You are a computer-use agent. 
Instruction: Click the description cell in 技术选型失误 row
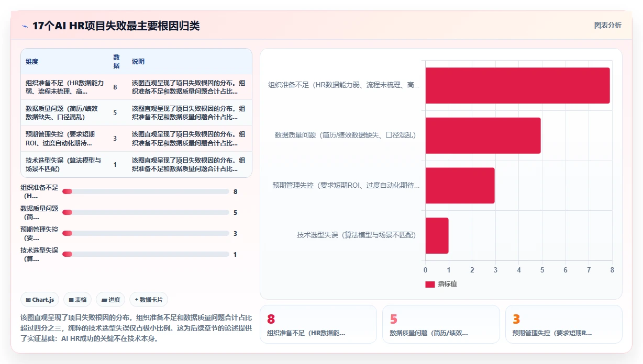coord(189,164)
